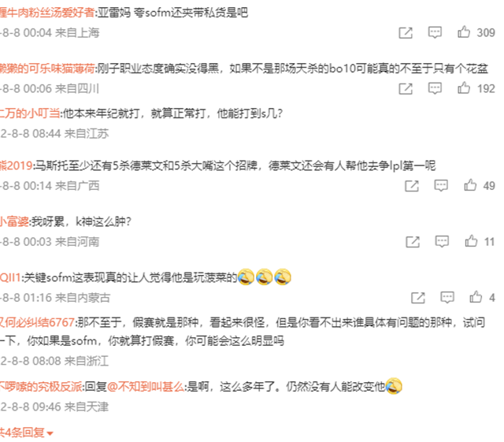Reply to the comment posted from 四川
The image size is (504, 442).
click(x=435, y=88)
